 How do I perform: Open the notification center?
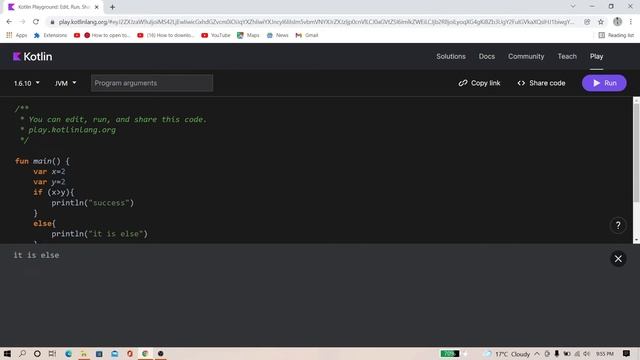(x=626, y=353)
